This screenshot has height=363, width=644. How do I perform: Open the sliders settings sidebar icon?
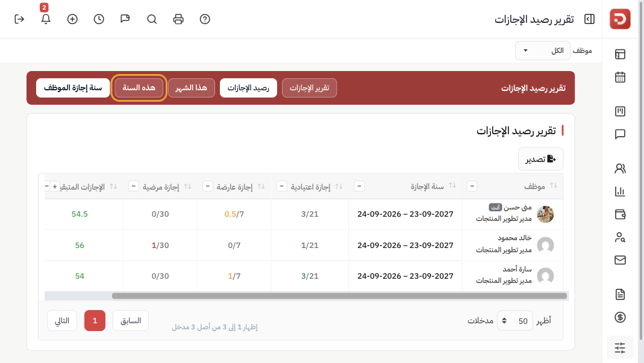coord(620,347)
